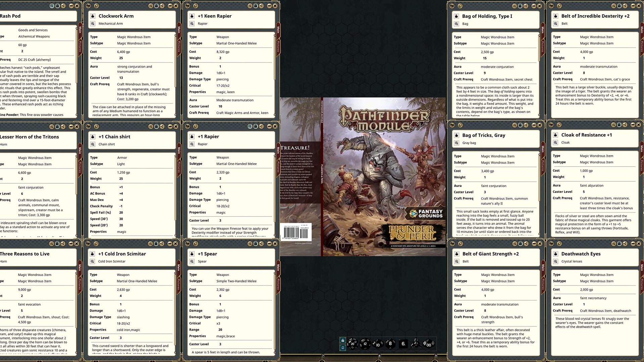Open Pictures tab on Bag of Tricks window
644x362 pixels.
pos(543,167)
